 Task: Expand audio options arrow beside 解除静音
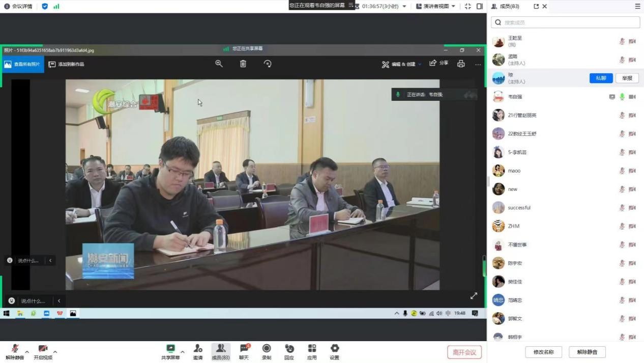click(27, 352)
